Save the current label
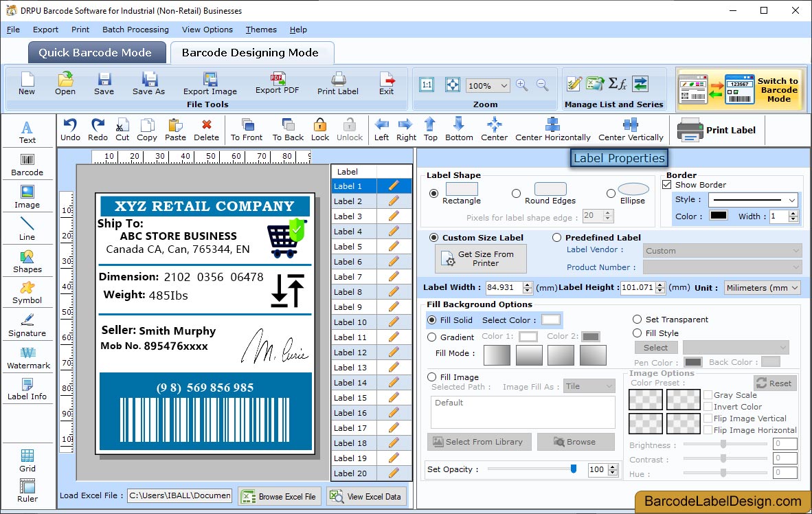Viewport: 812px width, 514px height. (104, 84)
